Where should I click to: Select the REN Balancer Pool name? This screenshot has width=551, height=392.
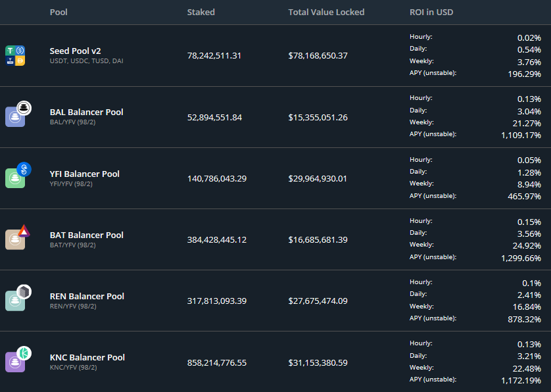[x=87, y=296]
